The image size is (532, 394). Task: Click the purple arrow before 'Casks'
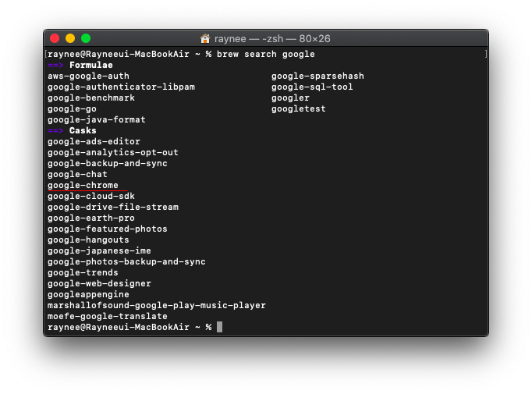click(x=55, y=130)
